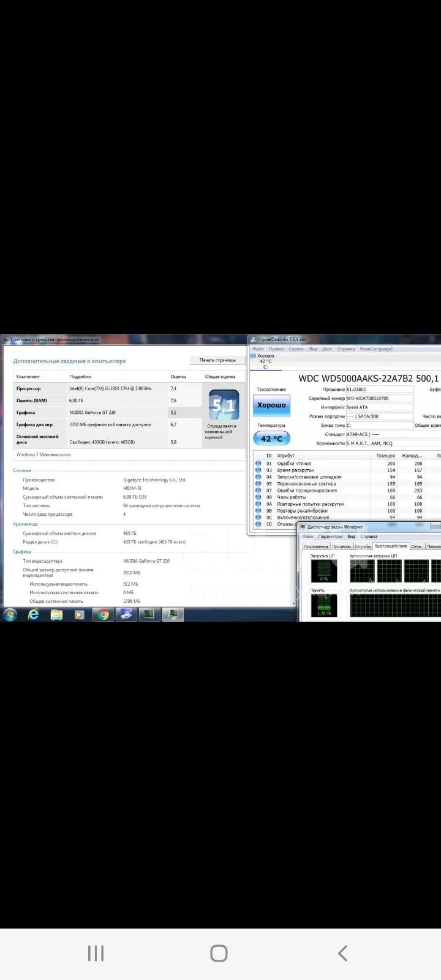Open Справка menu in CrystalDiskInfo
Screen dimensions: 441x980
[x=346, y=349]
